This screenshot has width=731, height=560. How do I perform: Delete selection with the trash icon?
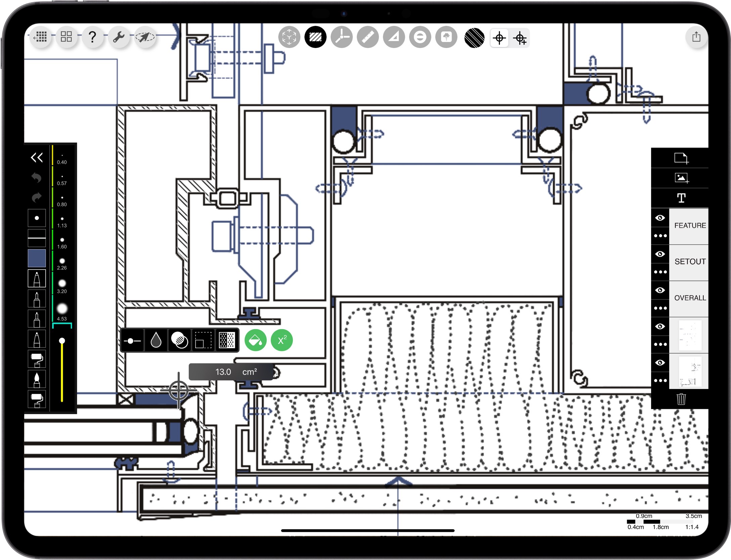click(681, 399)
